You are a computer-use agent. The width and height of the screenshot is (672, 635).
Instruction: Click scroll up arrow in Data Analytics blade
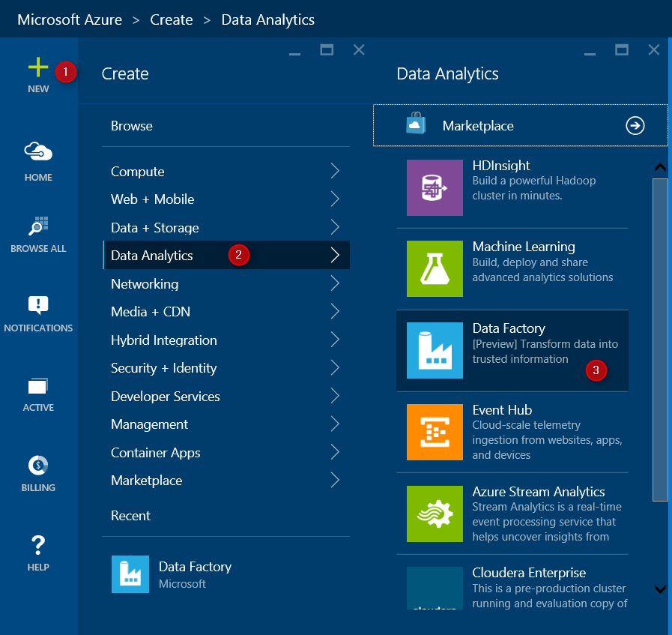(x=660, y=167)
